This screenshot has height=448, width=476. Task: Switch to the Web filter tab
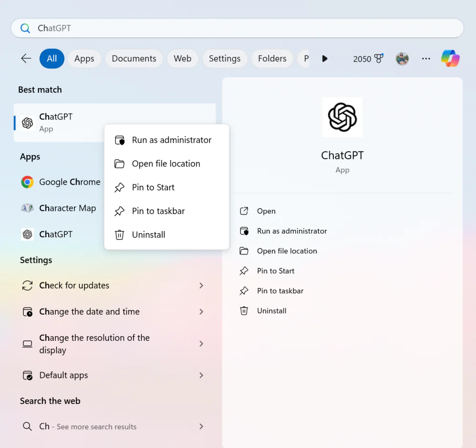(182, 58)
